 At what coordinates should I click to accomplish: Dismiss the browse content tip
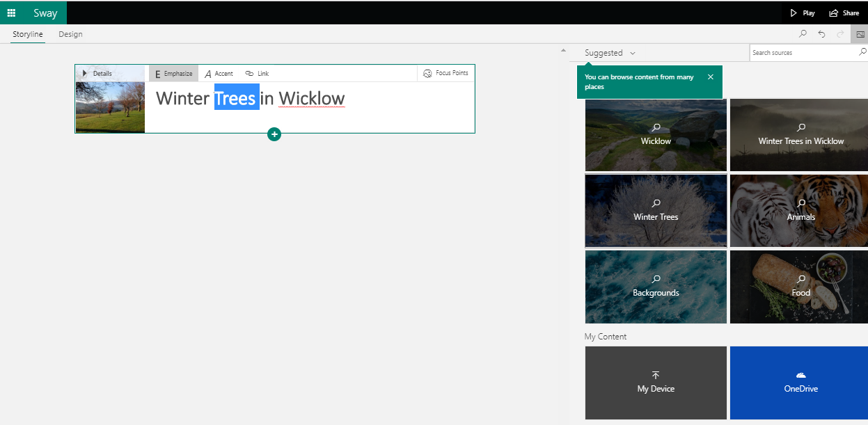click(x=710, y=77)
